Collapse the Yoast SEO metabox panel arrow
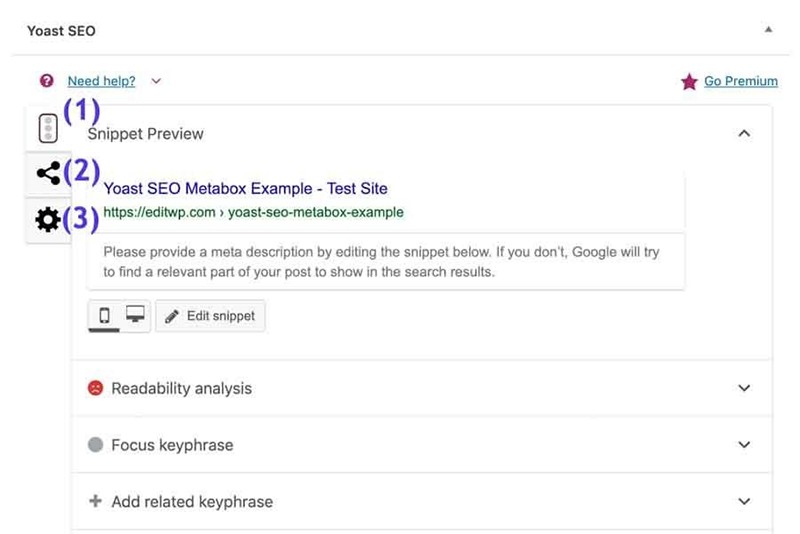Screen dimensions: 800x534 point(768,30)
